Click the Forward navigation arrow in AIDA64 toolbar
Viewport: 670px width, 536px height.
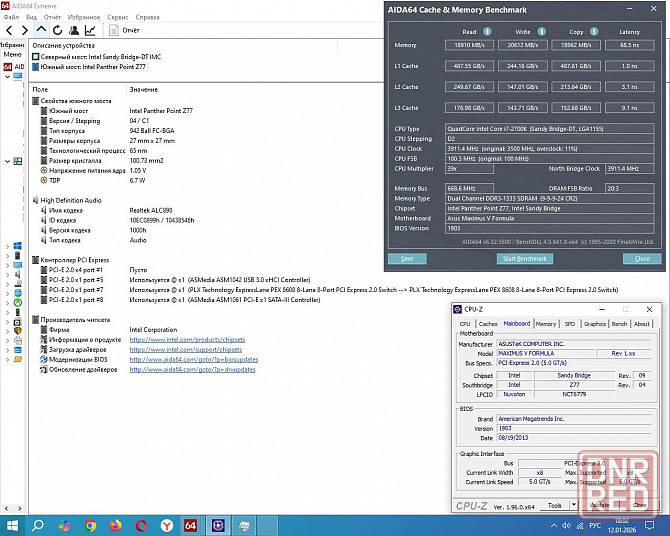coord(25,30)
